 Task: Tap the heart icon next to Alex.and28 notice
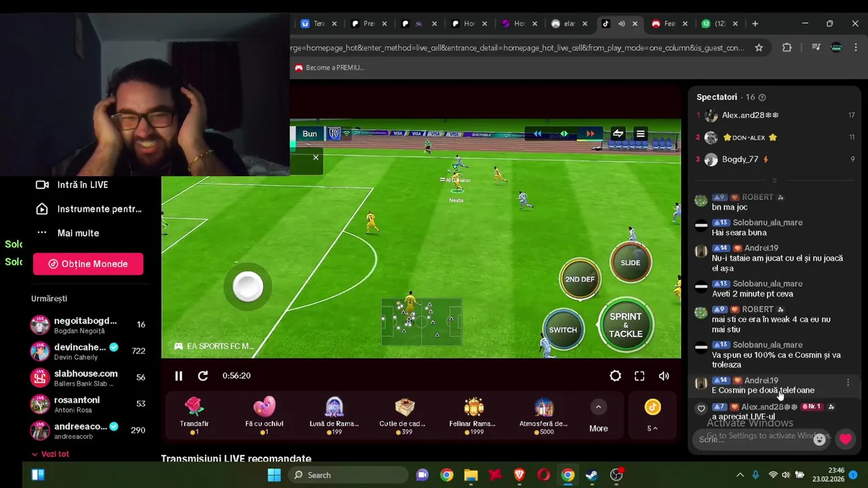click(701, 408)
